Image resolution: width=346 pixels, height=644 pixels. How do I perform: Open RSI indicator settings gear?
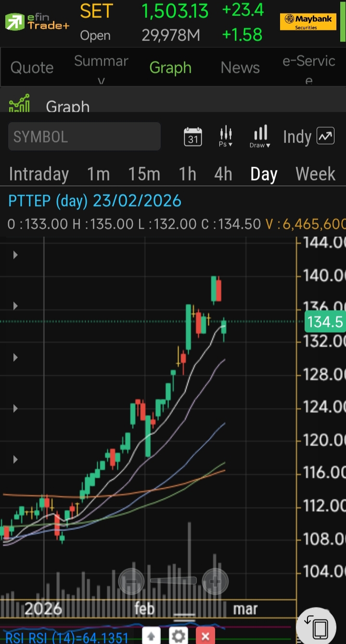(179, 636)
